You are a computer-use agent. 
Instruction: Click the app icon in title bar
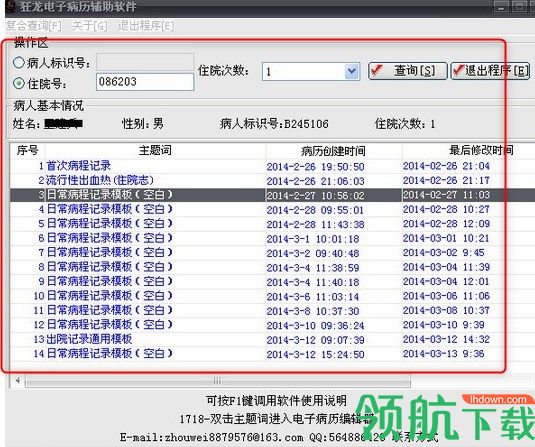11,6
